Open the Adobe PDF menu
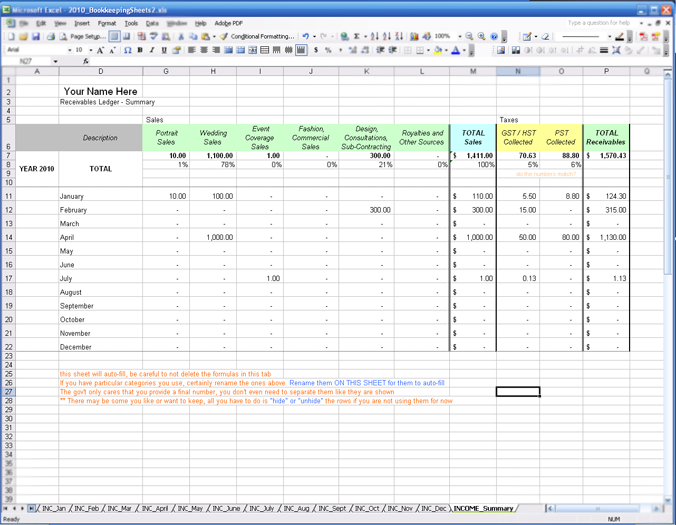The width and height of the screenshot is (676, 525). pos(228,23)
